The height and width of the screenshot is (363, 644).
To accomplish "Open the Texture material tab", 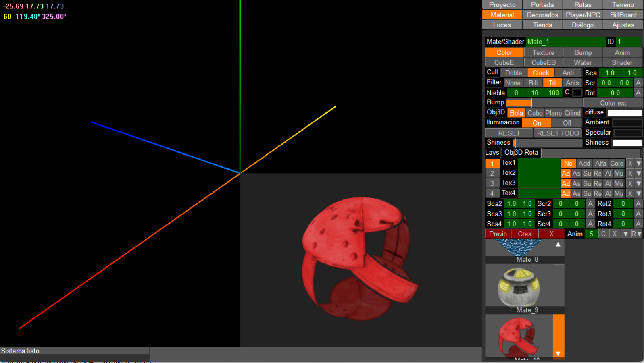I will (543, 52).
